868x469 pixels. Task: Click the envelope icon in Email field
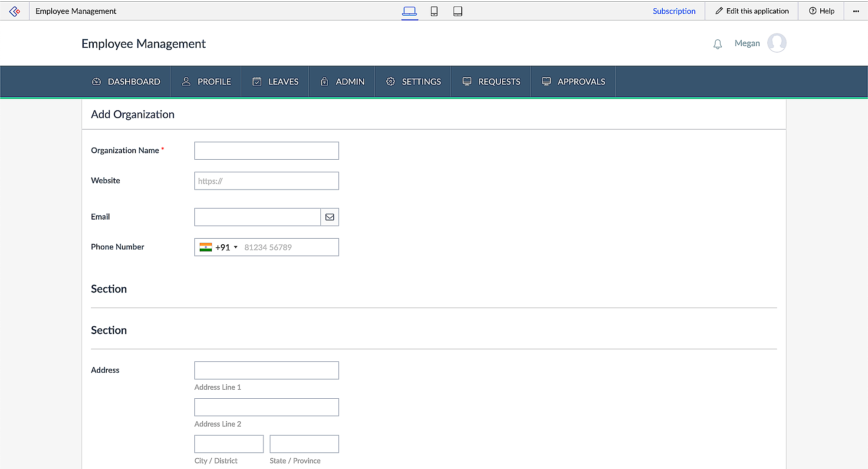329,217
